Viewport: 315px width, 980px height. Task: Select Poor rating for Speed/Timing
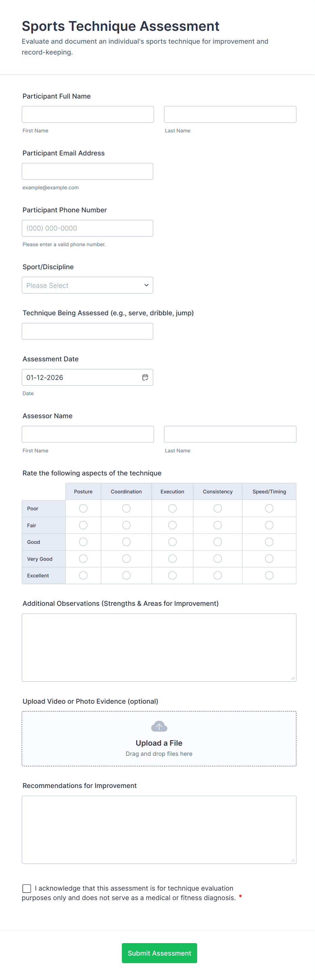tap(269, 508)
